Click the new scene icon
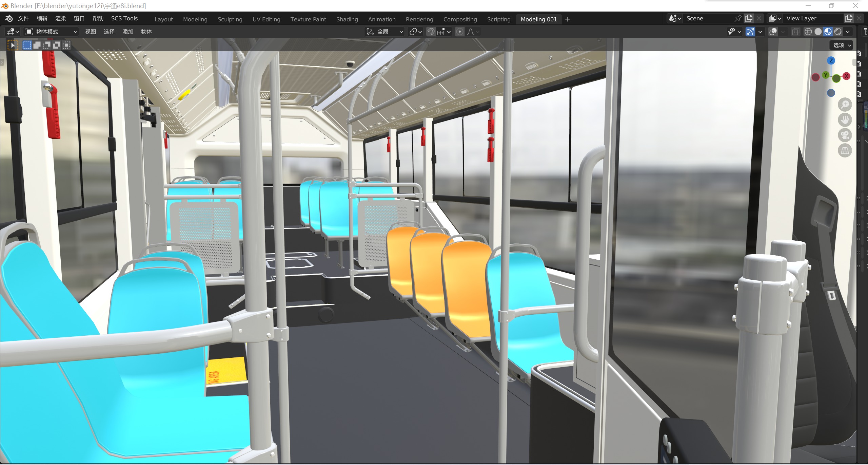Image resolution: width=868 pixels, height=465 pixels. 749,18
